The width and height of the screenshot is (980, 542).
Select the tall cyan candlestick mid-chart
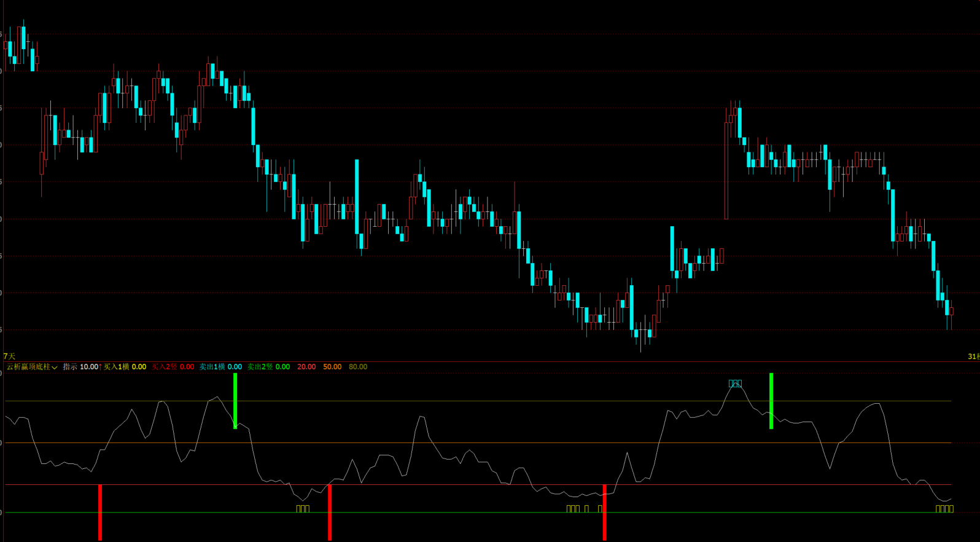click(357, 197)
